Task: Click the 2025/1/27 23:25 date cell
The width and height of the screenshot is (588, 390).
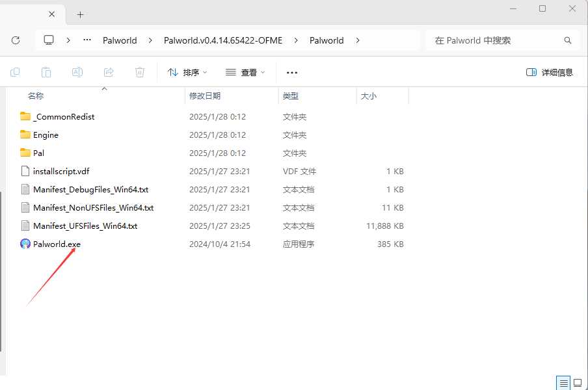Action: pyautogui.click(x=220, y=226)
